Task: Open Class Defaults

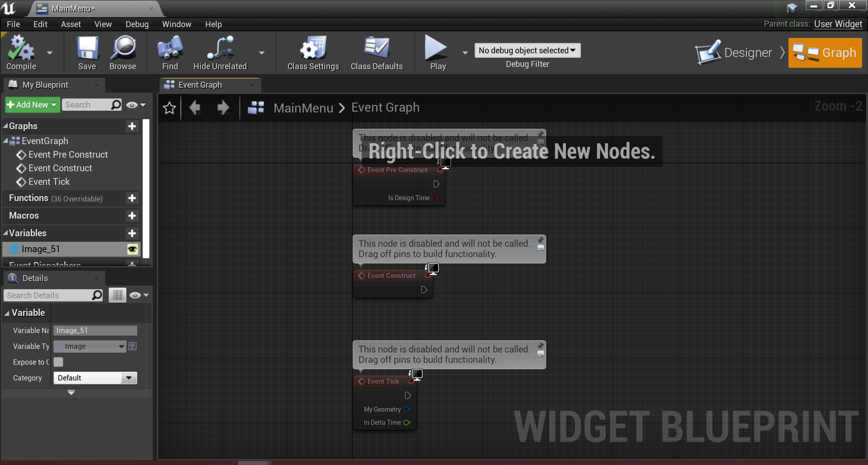Action: (x=377, y=53)
